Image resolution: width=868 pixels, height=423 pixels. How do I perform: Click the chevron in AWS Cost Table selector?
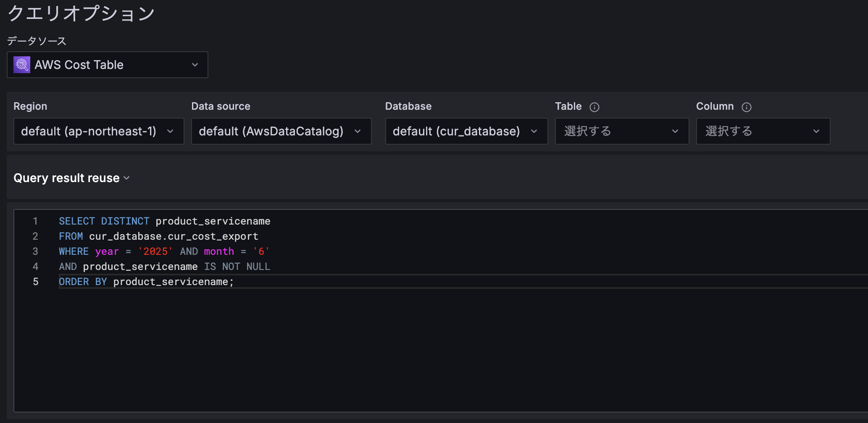coord(195,65)
